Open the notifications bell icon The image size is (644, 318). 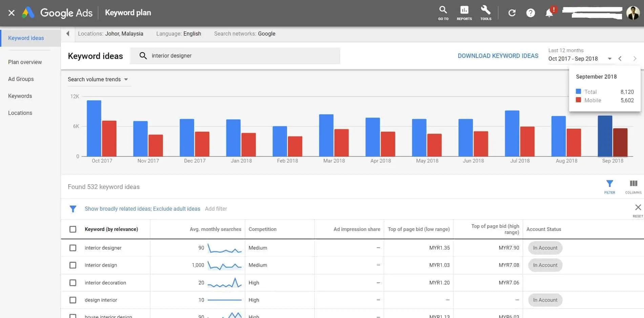(549, 13)
